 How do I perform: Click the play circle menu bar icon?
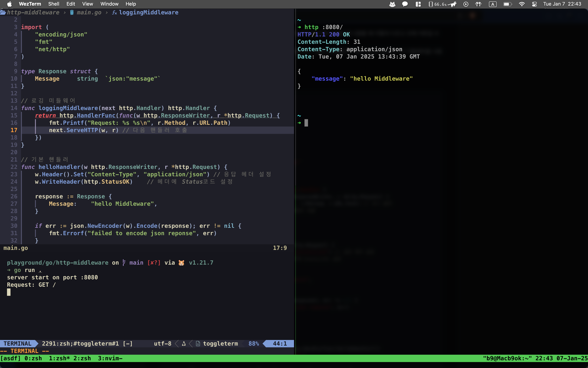466,4
